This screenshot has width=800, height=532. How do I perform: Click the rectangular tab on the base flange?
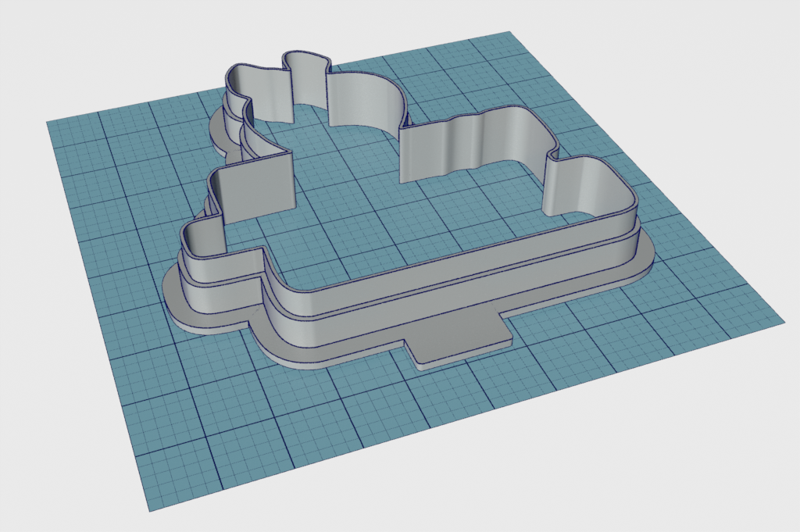tap(461, 347)
